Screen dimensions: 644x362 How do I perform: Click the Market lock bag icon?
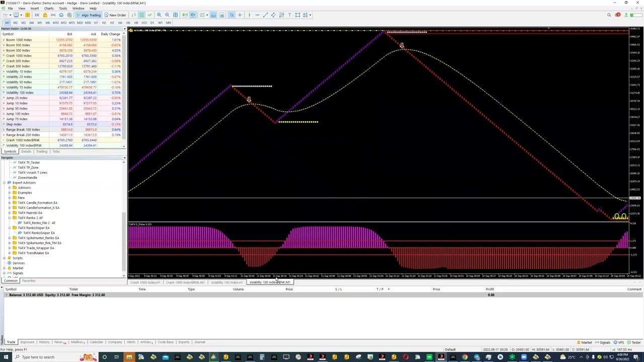(x=45, y=15)
